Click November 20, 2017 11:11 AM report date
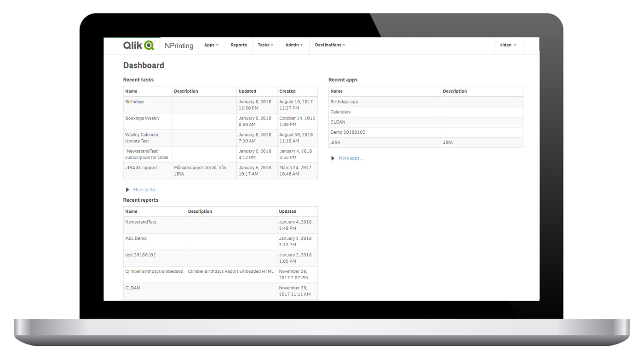This screenshot has width=644, height=362. pos(295,291)
